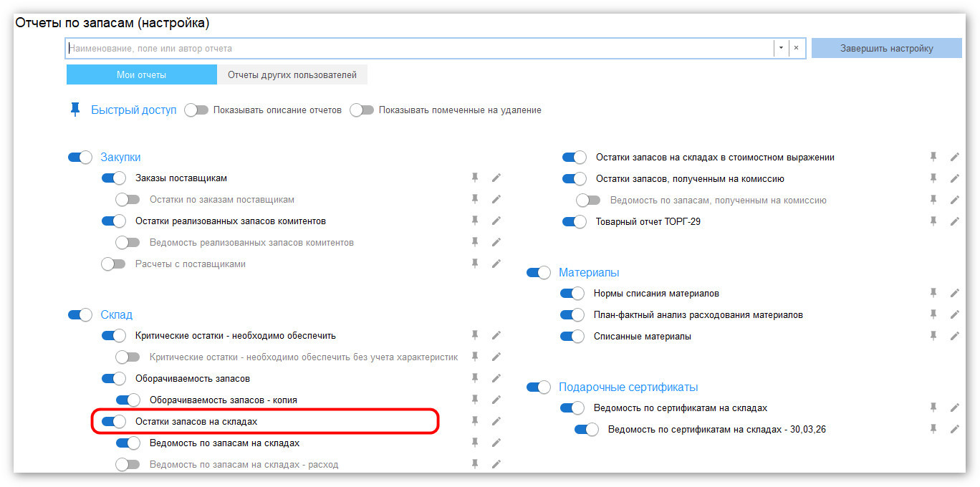Select Оборачиваемость запасов report name
The image size is (980, 487).
pyautogui.click(x=193, y=378)
